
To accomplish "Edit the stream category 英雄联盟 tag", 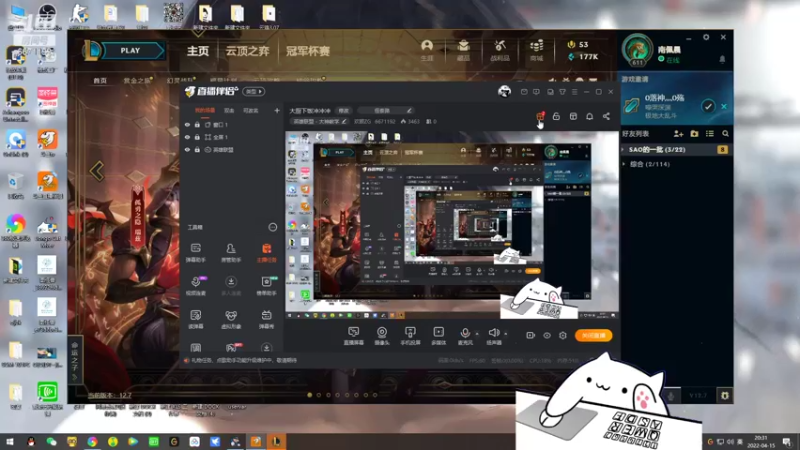I will click(319, 121).
